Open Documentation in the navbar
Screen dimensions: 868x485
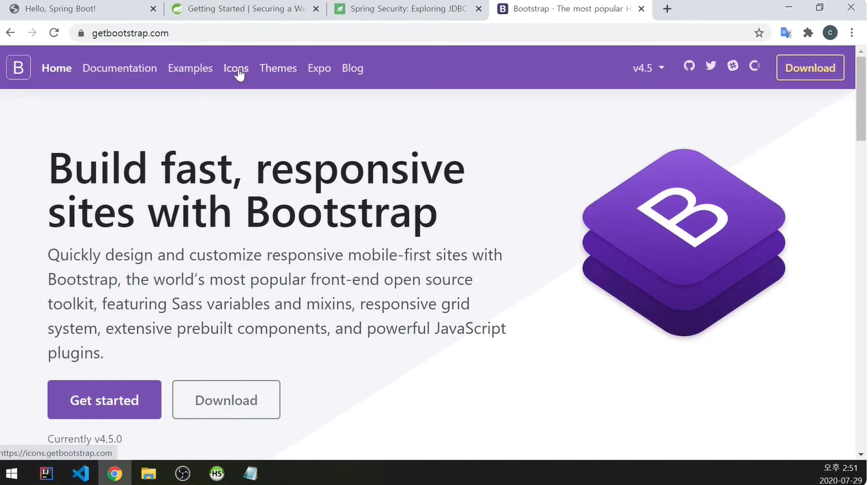click(x=120, y=68)
